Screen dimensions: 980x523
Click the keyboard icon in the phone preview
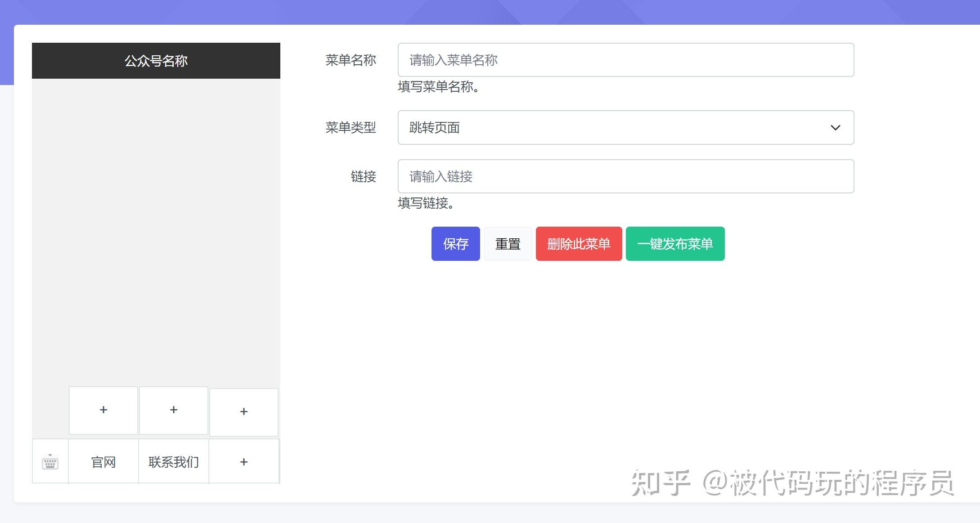point(50,461)
